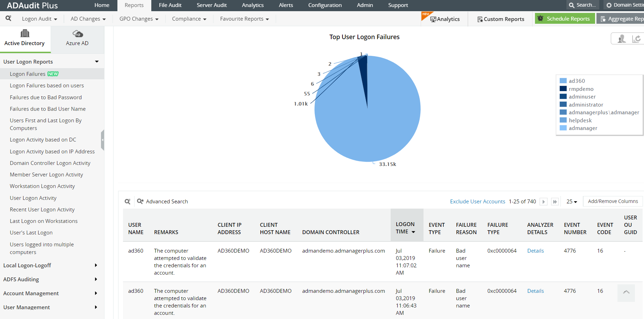Screen dimensions: 644x319
Task: Open Details for the first logon failure row
Action: (x=535, y=251)
